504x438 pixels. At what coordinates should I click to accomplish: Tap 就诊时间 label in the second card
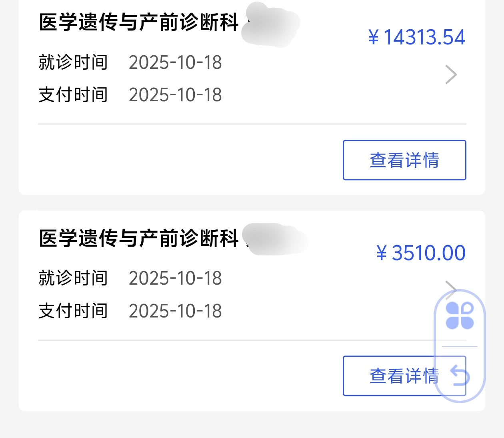coord(73,278)
